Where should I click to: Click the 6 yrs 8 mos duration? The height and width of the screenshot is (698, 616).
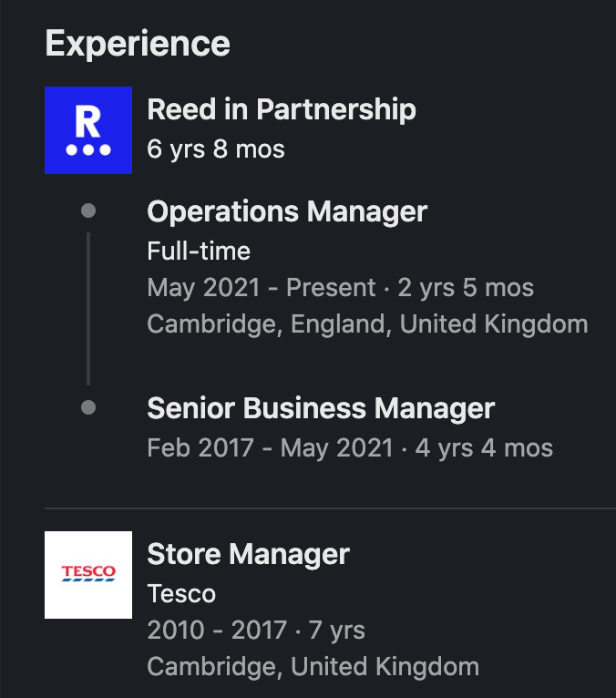click(x=215, y=149)
